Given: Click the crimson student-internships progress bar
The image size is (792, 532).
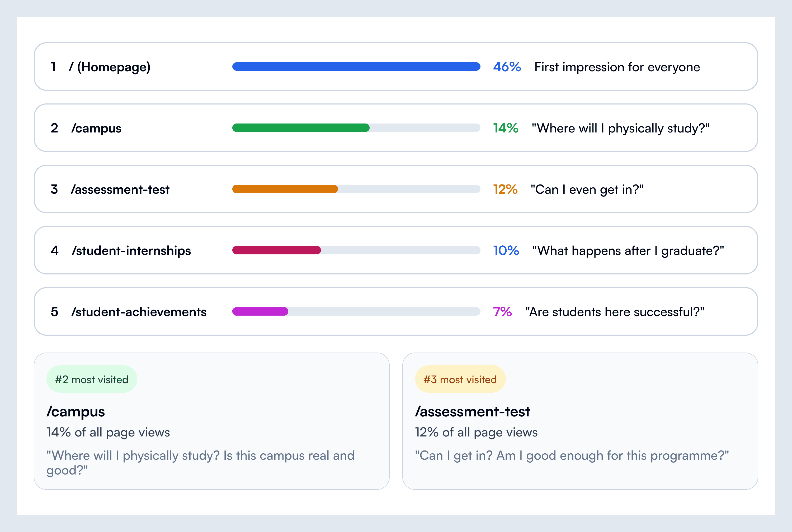Looking at the screenshot, I should click(276, 250).
